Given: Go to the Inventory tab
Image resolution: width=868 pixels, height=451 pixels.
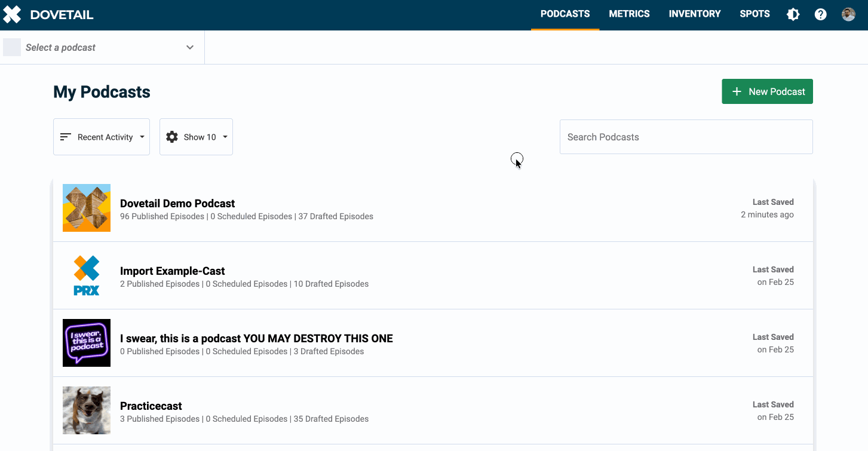Looking at the screenshot, I should tap(694, 14).
